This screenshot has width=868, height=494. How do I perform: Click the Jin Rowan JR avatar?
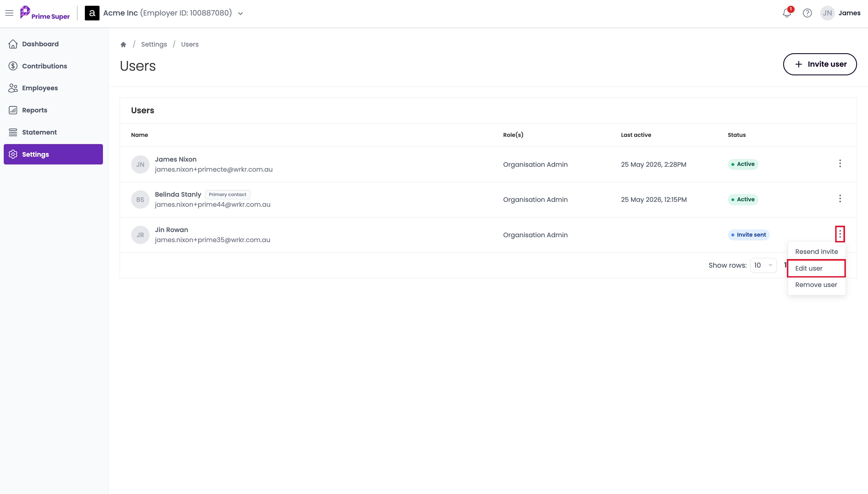[140, 235]
